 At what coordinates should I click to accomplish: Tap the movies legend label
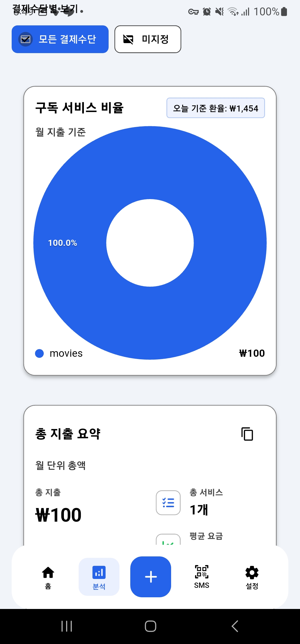[66, 353]
